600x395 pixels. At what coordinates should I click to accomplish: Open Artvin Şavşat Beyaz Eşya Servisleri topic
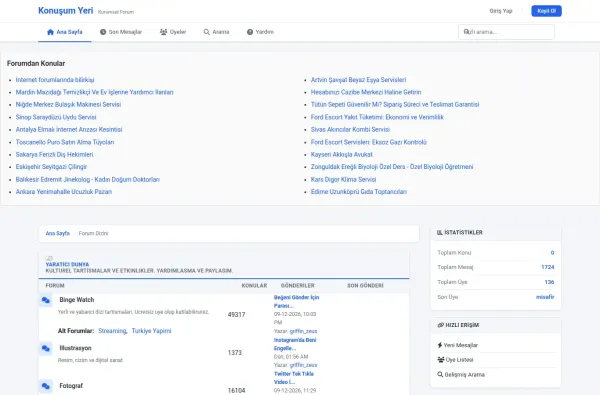pyautogui.click(x=359, y=80)
